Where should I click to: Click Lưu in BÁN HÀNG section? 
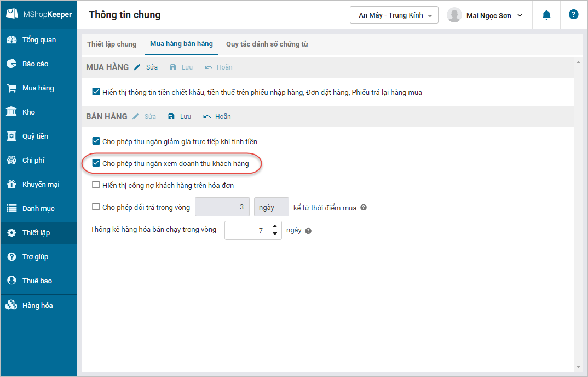[186, 116]
